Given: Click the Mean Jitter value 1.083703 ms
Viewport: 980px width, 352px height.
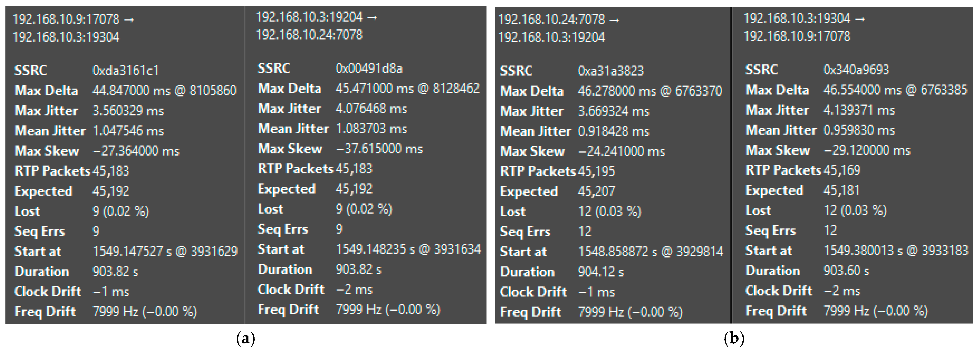Looking at the screenshot, I should 371,129.
